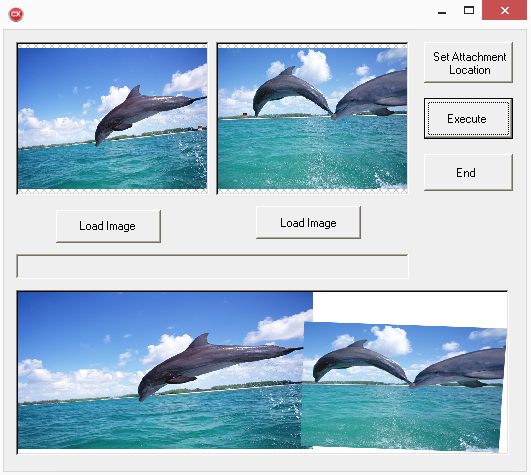Image resolution: width=531 pixels, height=475 pixels.
Task: Close the window with red X
Action: [x=504, y=10]
